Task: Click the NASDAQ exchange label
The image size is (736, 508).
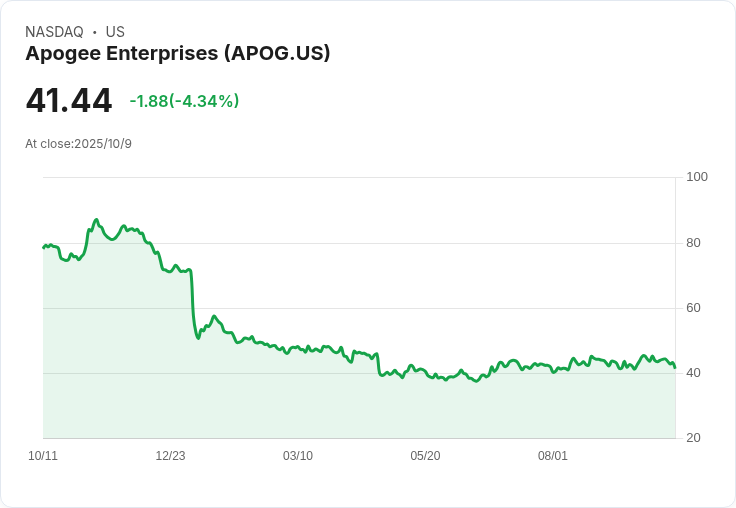Action: (54, 32)
